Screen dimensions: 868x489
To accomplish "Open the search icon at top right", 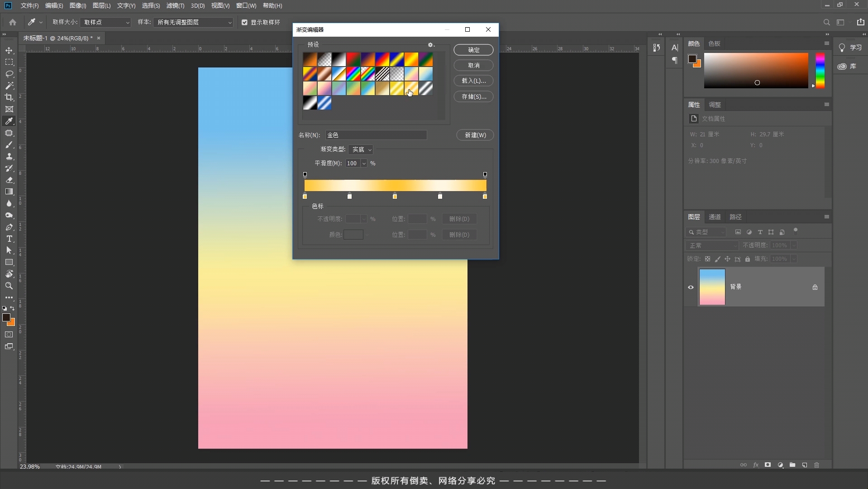I will pos(826,22).
